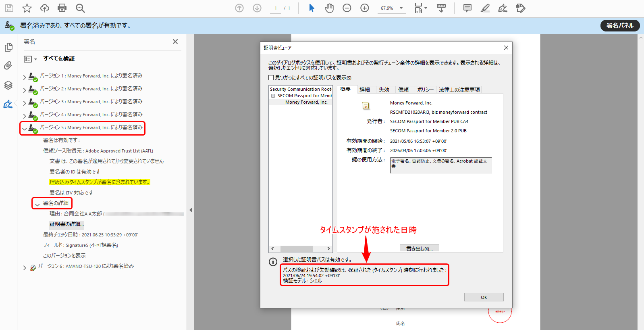Zoom in with the plus icon

pos(365,8)
